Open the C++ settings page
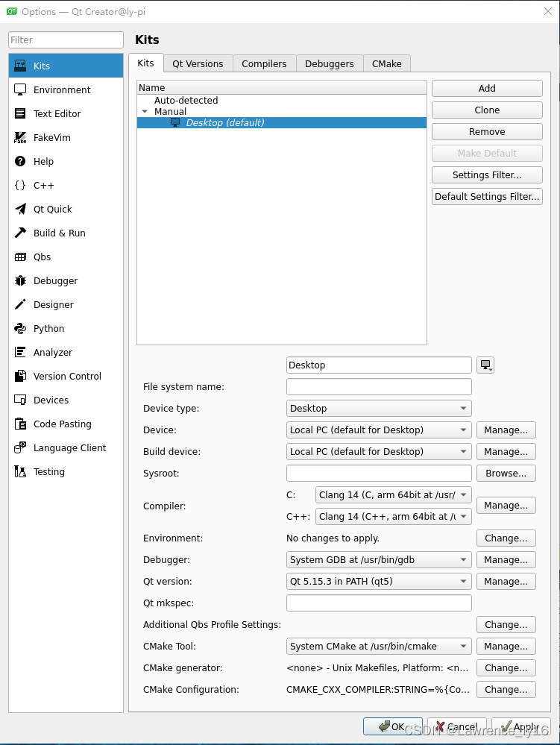 pos(44,185)
